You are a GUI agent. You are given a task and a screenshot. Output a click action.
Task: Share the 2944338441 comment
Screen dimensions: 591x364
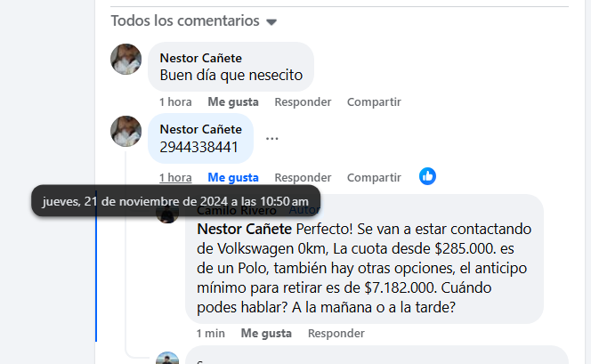coord(374,177)
